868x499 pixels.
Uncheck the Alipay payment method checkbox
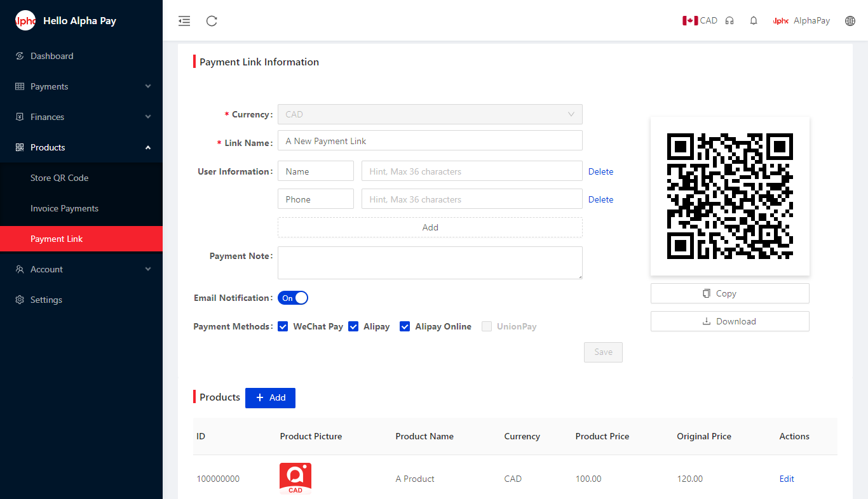coord(353,326)
